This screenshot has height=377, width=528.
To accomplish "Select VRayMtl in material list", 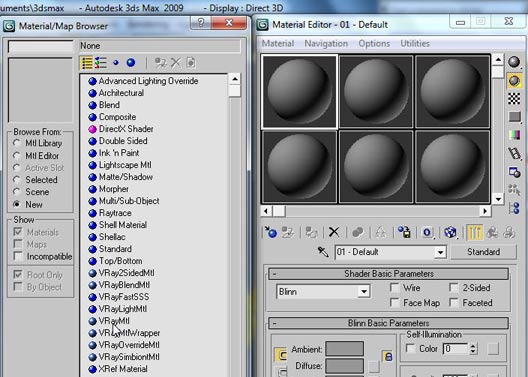I will [114, 321].
